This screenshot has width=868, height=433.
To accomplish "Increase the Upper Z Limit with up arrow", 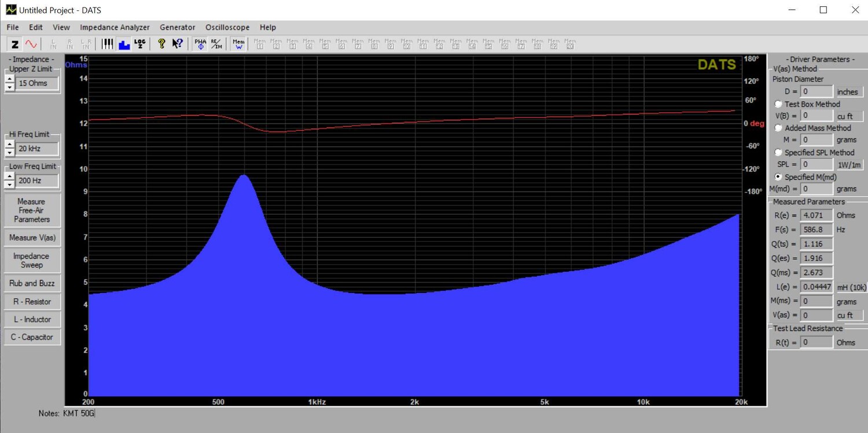I will 9,79.
